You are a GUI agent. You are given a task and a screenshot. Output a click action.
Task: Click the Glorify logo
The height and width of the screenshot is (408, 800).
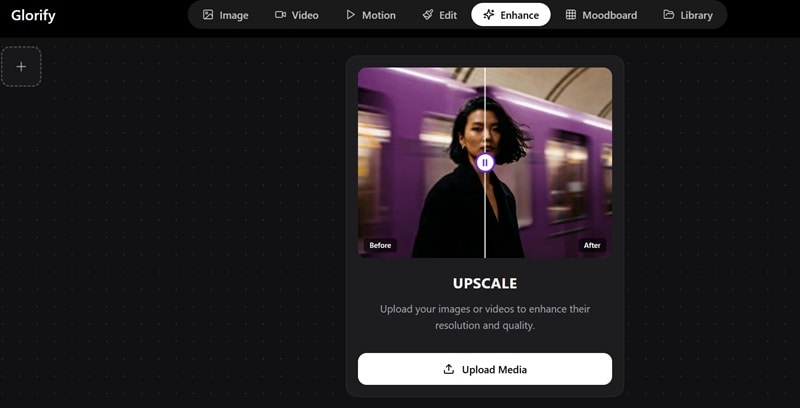(33, 15)
